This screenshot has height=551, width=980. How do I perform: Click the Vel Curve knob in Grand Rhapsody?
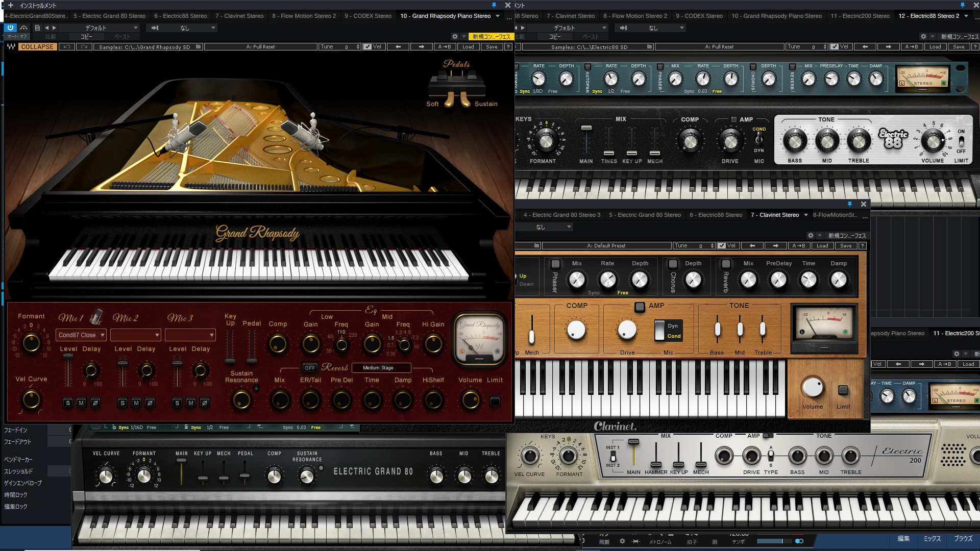click(31, 399)
